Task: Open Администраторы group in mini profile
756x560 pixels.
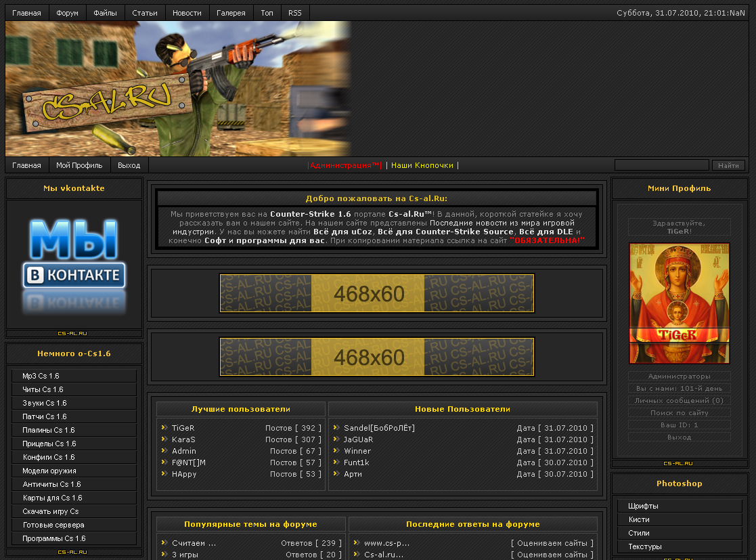Action: point(680,376)
